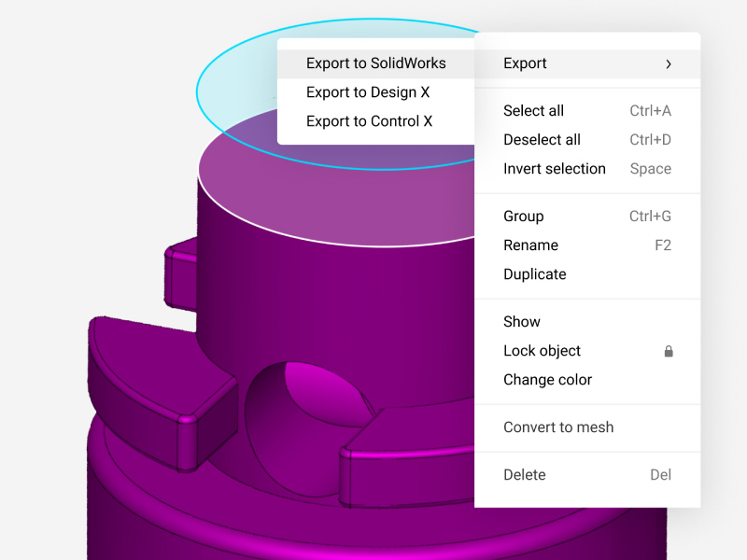This screenshot has width=747, height=560.
Task: Duplicate the selected object
Action: [534, 274]
